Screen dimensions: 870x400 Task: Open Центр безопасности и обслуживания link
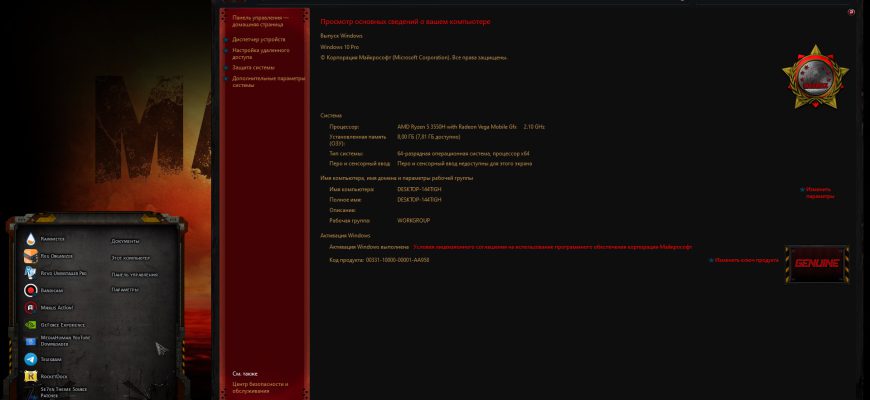[x=260, y=387]
